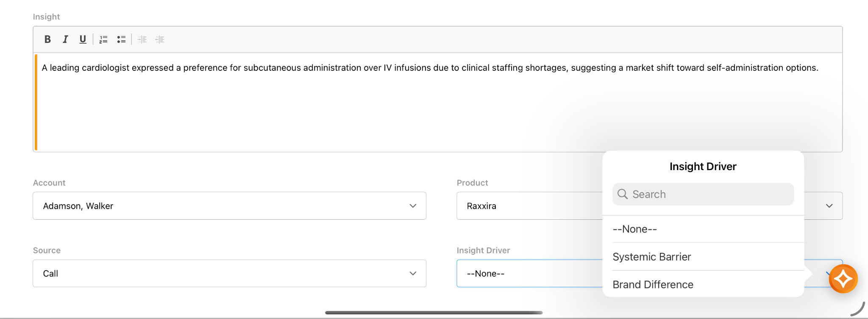Choose Systemic Barrier from the list
Screen dimensions: 868x319
click(703, 257)
